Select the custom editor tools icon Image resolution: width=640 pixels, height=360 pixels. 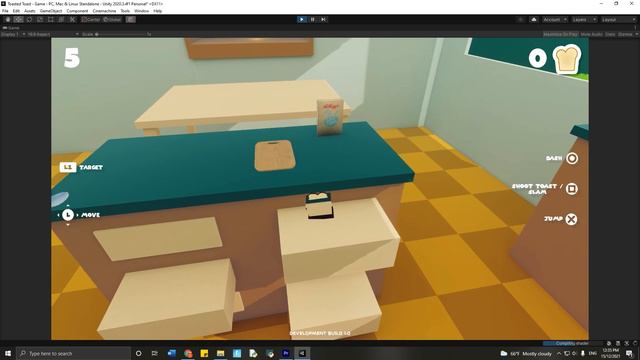coord(72,20)
